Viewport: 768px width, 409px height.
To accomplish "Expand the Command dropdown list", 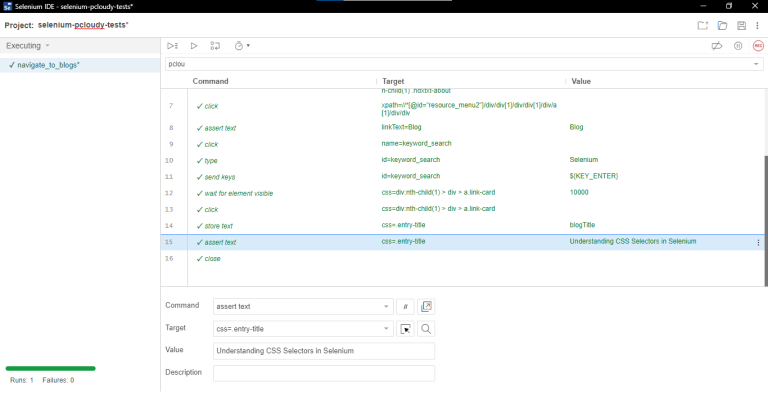I will 387,306.
